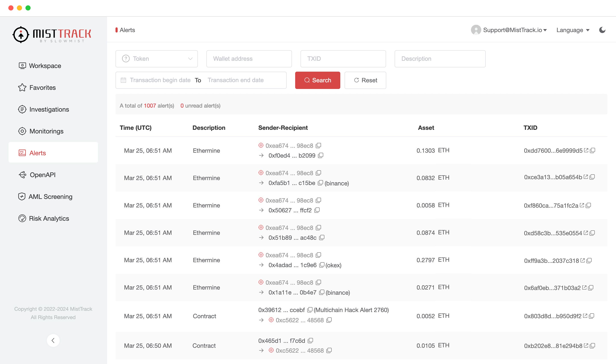This screenshot has width=616, height=364.
Task: Collapse the sidebar with arrow button
Action: click(53, 340)
